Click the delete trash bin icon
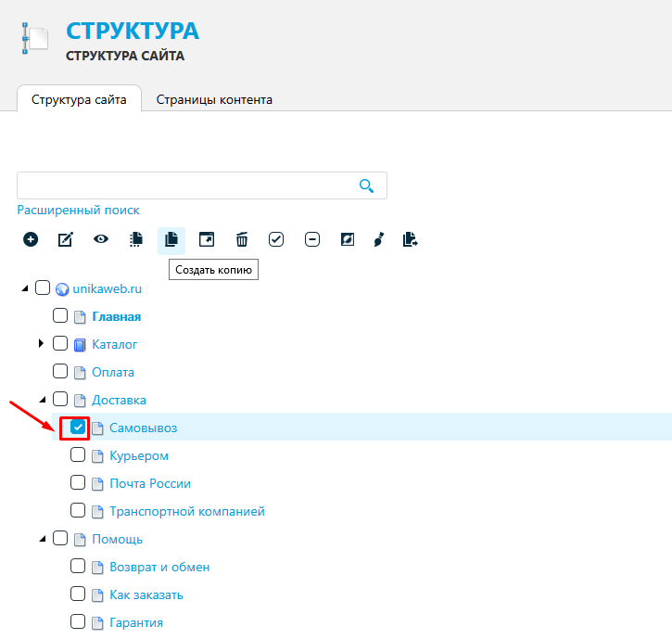Viewport: 672px width, 639px height. (x=242, y=239)
